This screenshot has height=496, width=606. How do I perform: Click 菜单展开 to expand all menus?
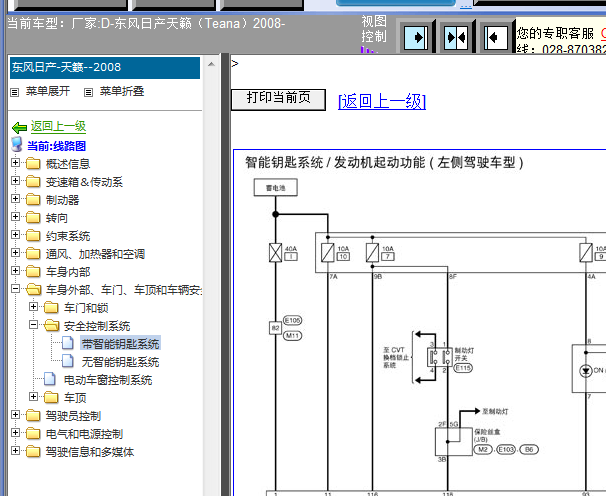click(48, 92)
